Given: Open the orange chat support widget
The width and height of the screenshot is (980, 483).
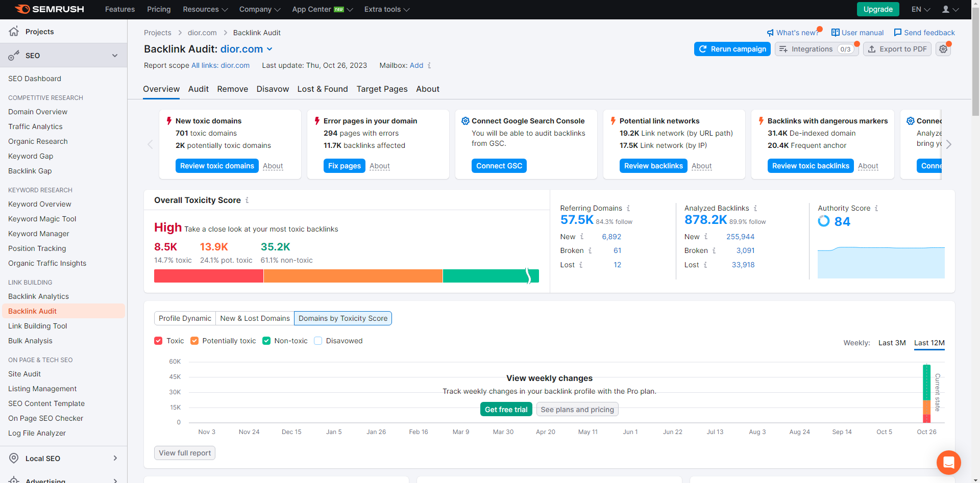Looking at the screenshot, I should 949,463.
